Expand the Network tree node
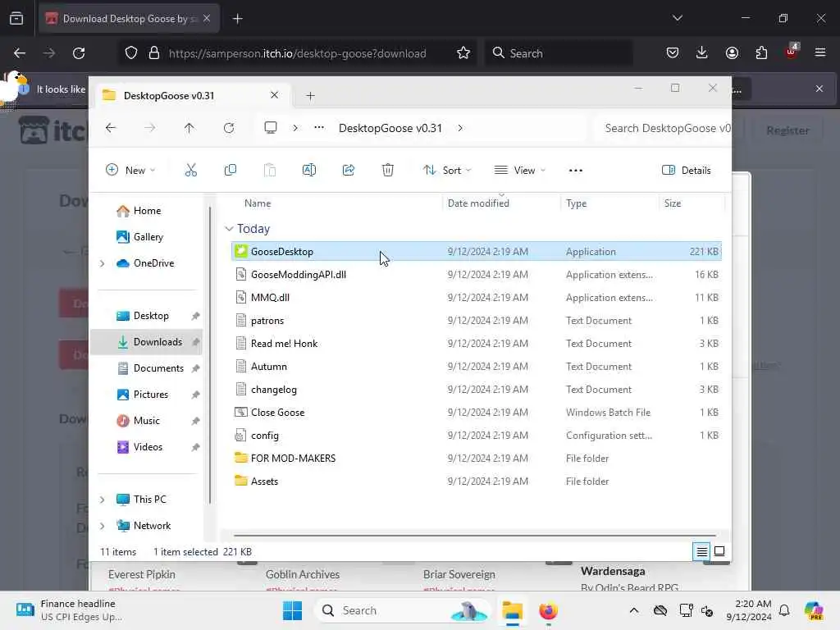The height and width of the screenshot is (630, 840). coord(103,526)
